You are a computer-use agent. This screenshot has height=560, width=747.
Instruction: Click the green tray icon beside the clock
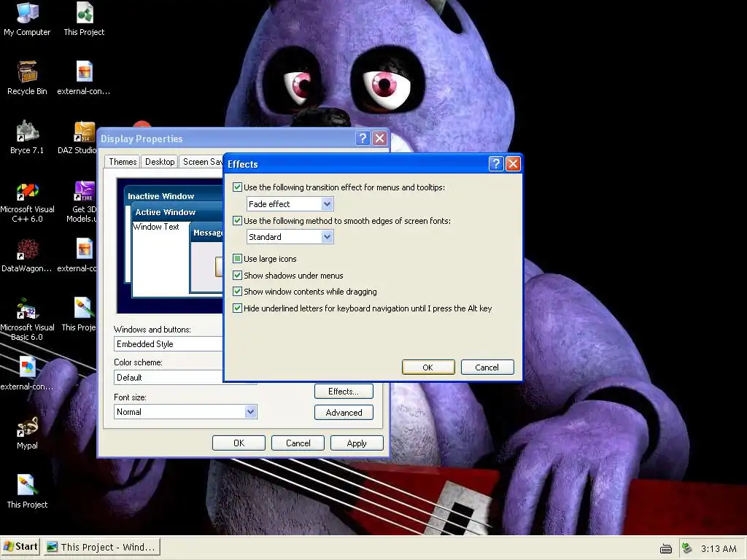[687, 548]
